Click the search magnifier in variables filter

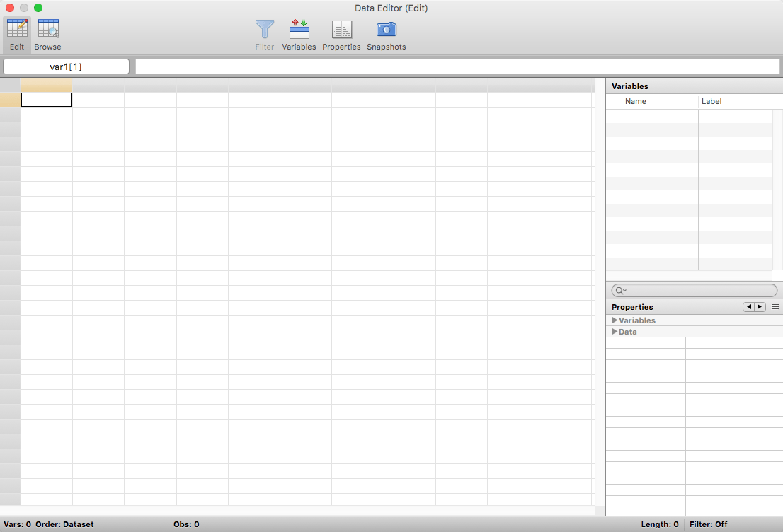(621, 291)
